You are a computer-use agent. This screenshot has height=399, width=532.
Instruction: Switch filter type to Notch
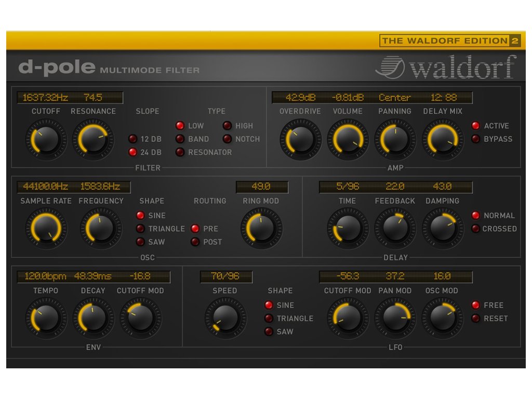[x=227, y=139]
